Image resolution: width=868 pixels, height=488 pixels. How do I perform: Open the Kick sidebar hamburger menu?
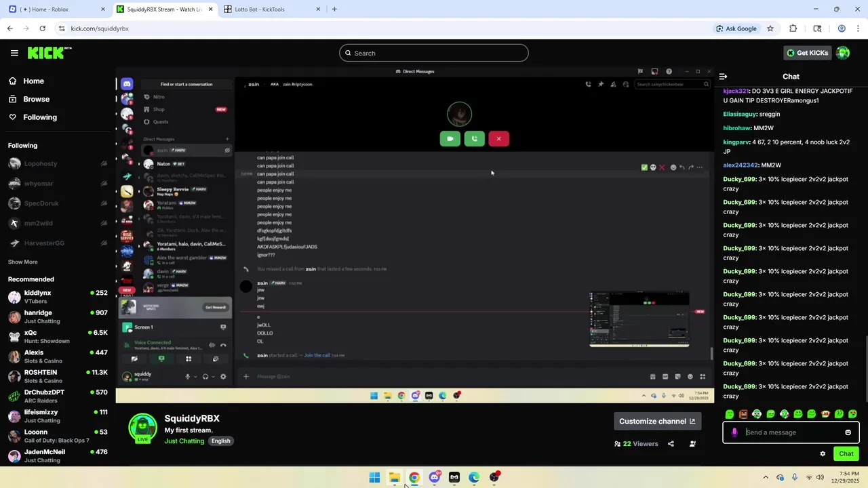pos(14,53)
